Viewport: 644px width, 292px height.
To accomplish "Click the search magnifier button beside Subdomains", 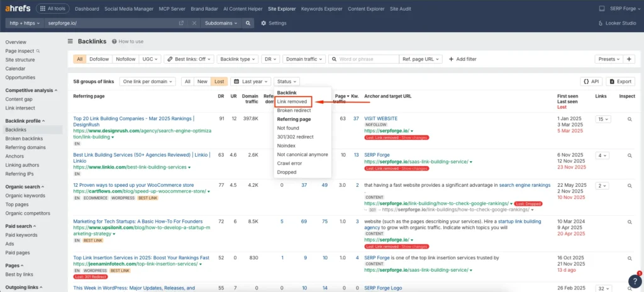I will pyautogui.click(x=248, y=23).
